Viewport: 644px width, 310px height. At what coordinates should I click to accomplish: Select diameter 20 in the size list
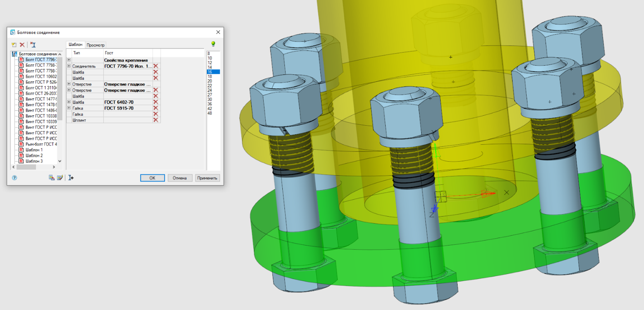point(210,81)
